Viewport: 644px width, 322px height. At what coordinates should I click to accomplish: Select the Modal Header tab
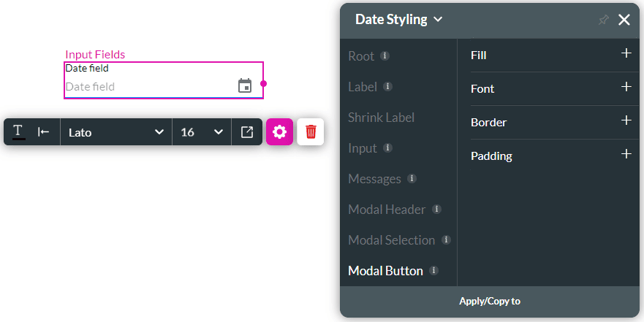point(387,210)
